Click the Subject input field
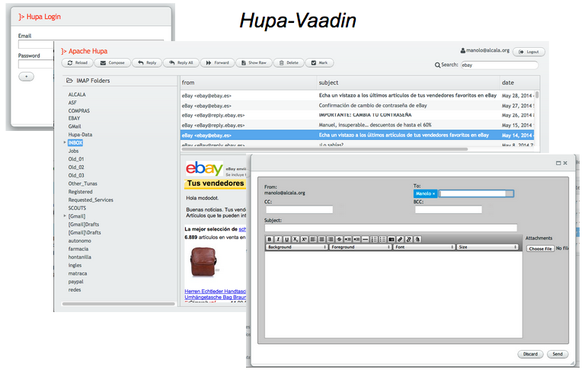 tap(391, 228)
